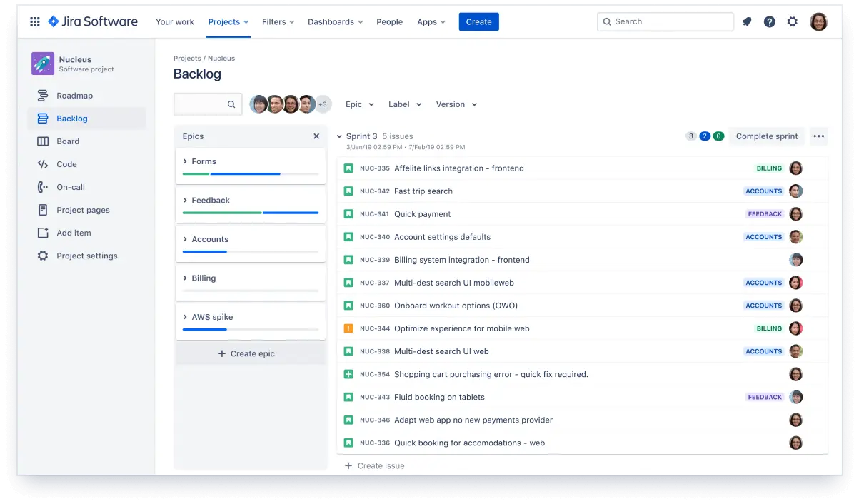Expand the Forms epic
The width and height of the screenshot is (859, 504).
click(186, 161)
